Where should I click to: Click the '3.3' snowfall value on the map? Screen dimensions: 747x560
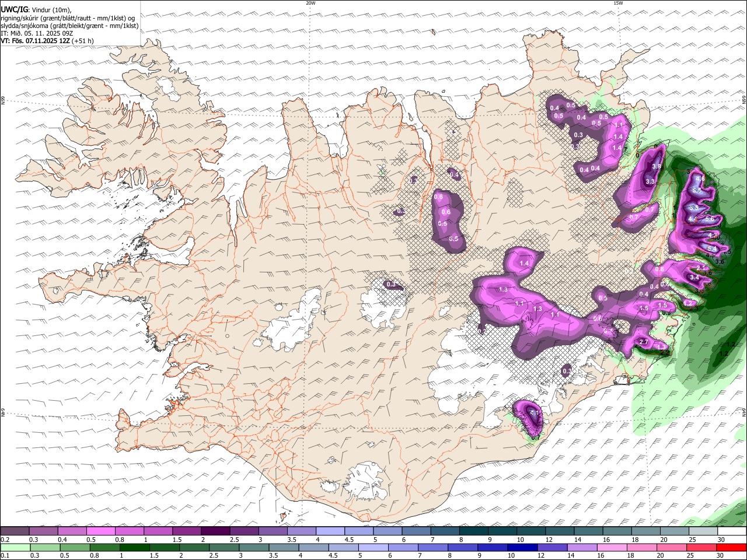coord(650,181)
